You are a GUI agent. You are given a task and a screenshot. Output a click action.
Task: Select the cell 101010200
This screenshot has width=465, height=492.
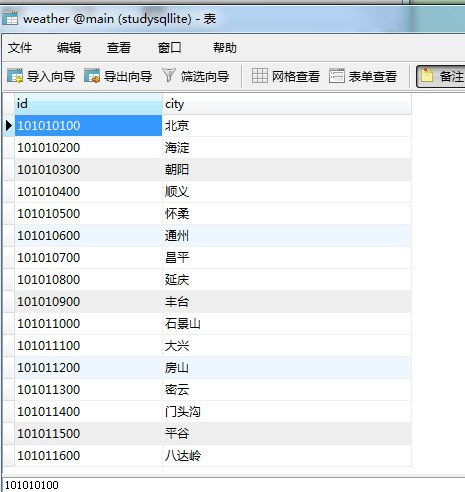pos(88,148)
